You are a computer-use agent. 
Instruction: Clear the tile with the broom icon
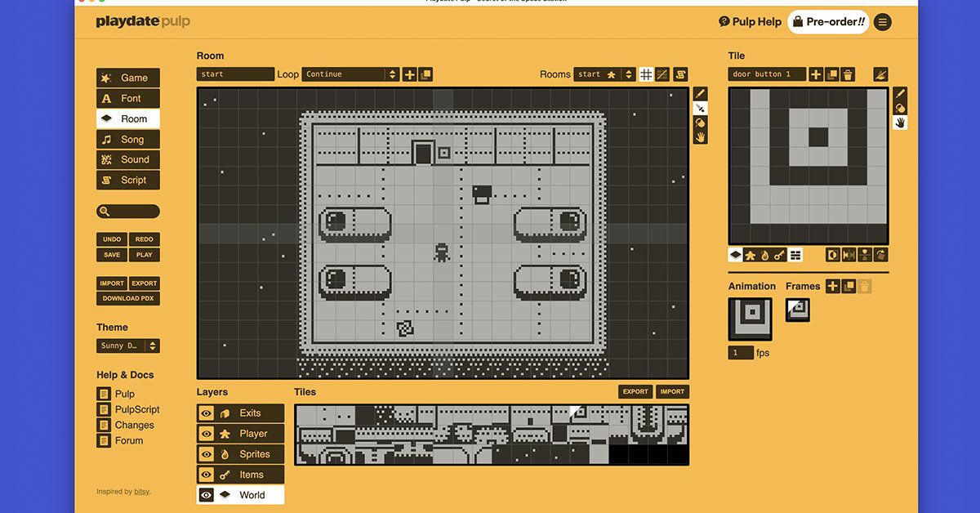pyautogui.click(x=880, y=74)
